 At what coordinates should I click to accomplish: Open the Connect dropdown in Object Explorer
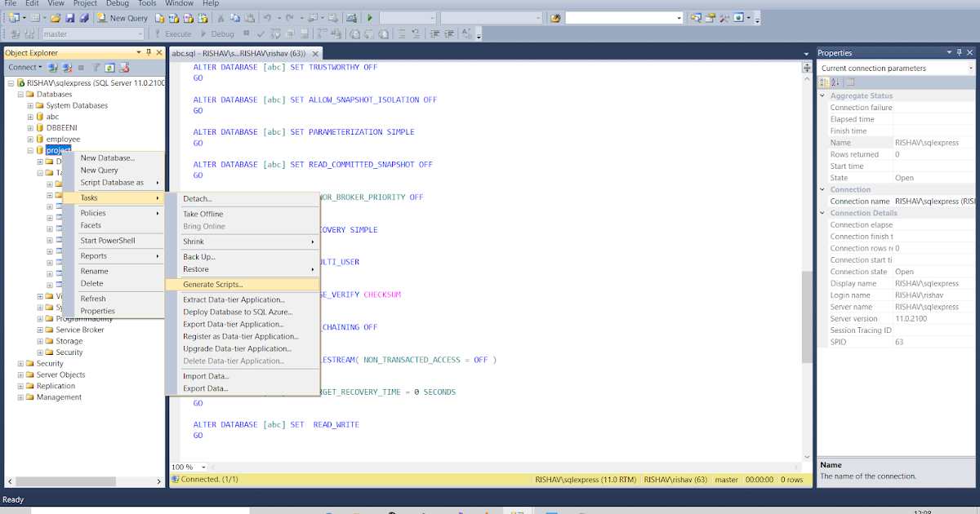[x=39, y=68]
